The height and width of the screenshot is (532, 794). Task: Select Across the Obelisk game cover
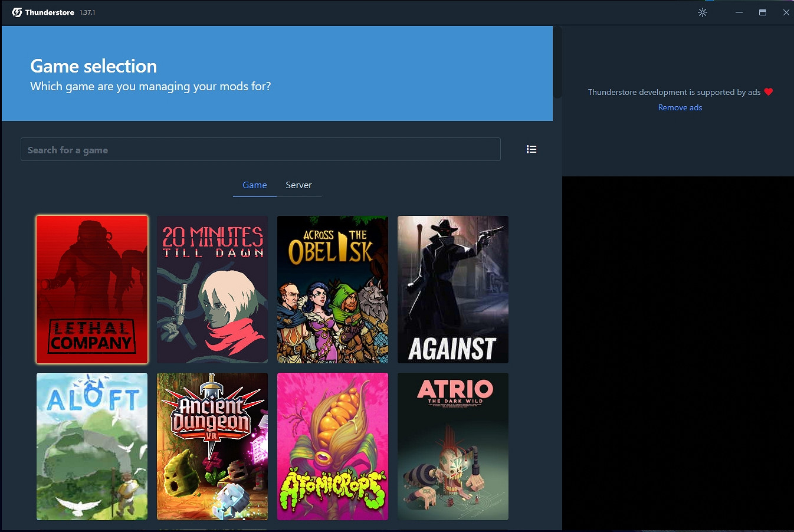pos(333,289)
